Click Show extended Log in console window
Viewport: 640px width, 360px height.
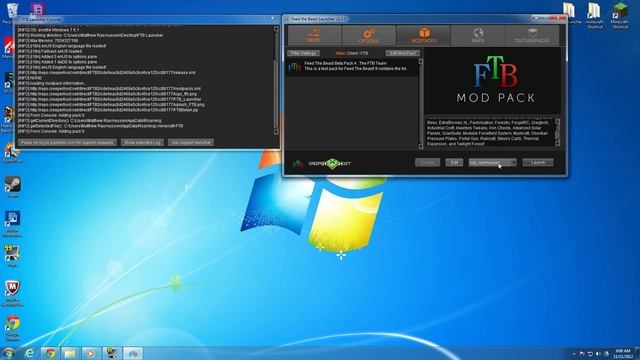pos(142,142)
